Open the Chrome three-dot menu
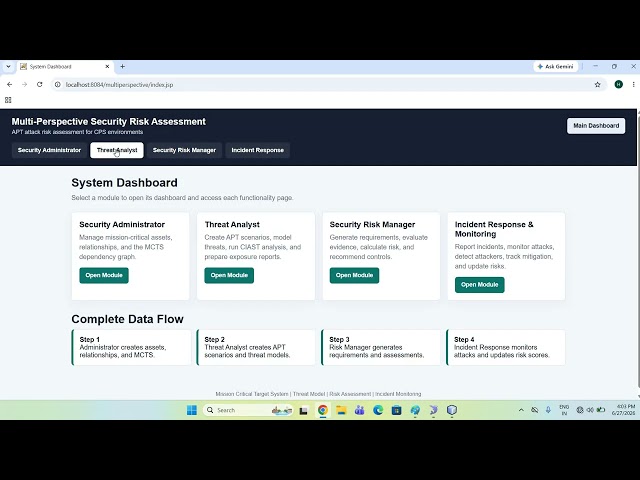 click(633, 84)
